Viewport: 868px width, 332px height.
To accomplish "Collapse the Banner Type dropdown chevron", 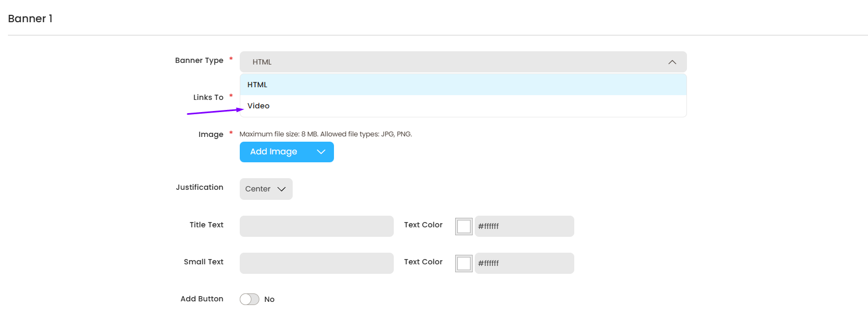I will click(672, 62).
